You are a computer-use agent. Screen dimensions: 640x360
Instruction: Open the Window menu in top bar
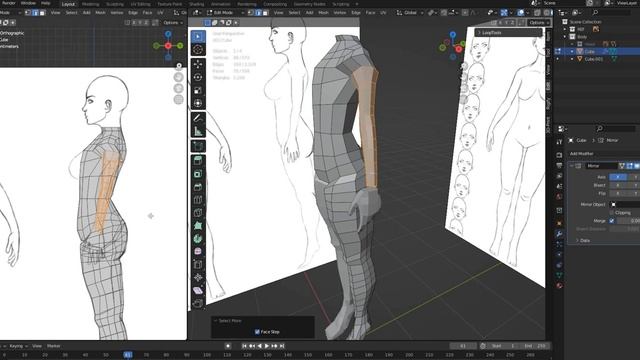28,3
